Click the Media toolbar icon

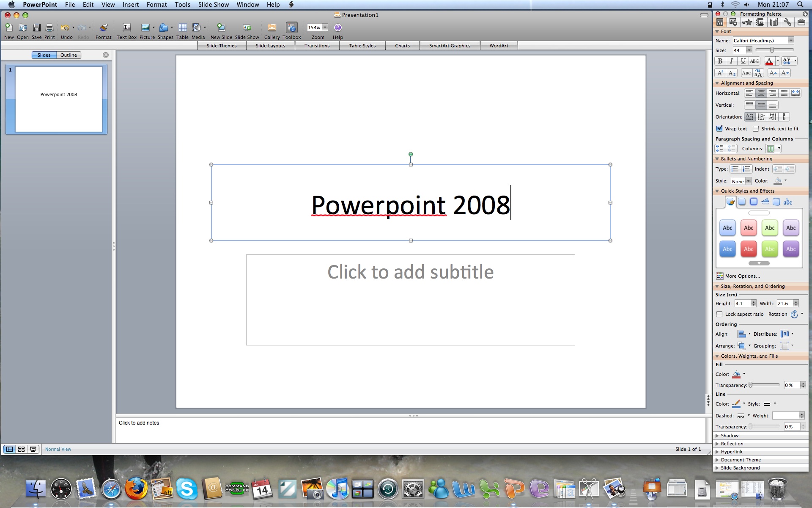197,28
